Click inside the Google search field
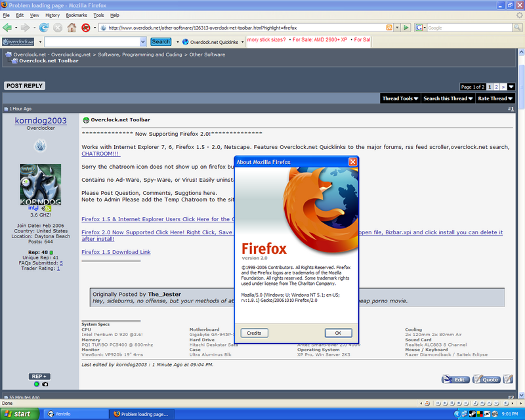 [469, 28]
